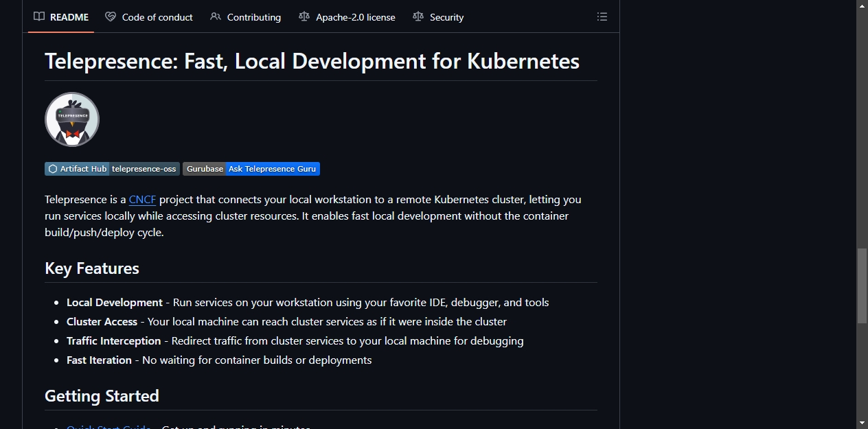868x429 pixels.
Task: Click the Local Development bullet text
Action: pyautogui.click(x=308, y=303)
